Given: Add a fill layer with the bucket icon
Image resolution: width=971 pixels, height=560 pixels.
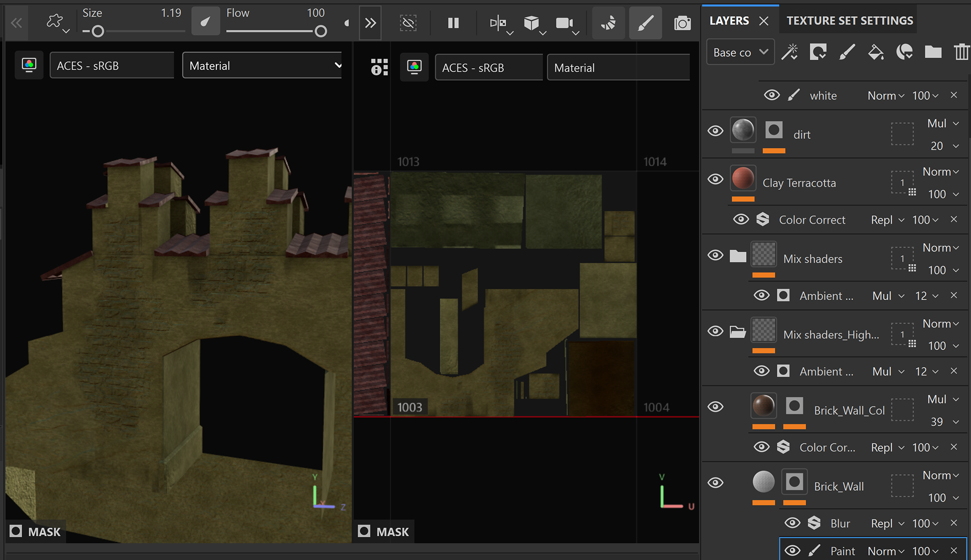Looking at the screenshot, I should click(875, 52).
